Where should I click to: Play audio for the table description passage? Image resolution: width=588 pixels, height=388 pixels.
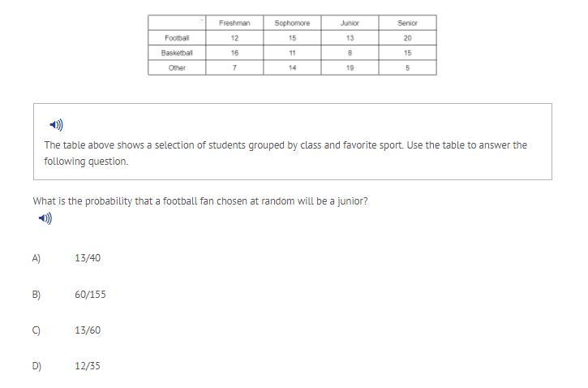[56, 125]
